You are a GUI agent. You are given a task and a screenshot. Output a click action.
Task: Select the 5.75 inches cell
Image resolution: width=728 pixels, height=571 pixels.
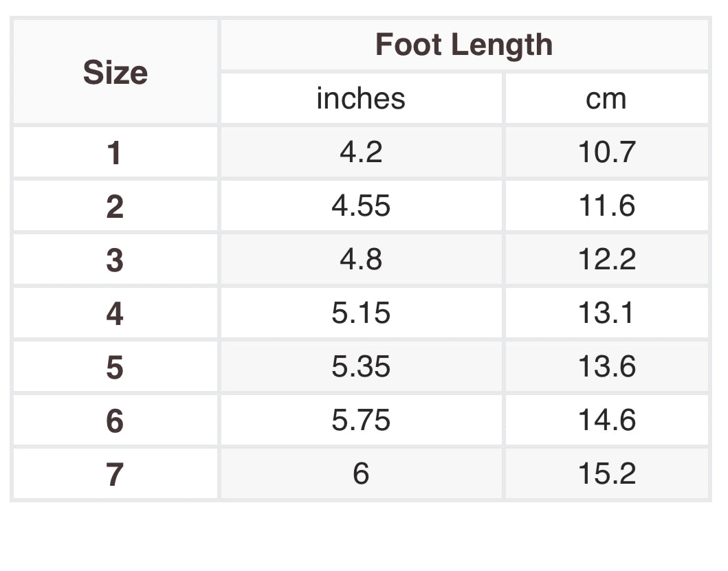tap(361, 420)
